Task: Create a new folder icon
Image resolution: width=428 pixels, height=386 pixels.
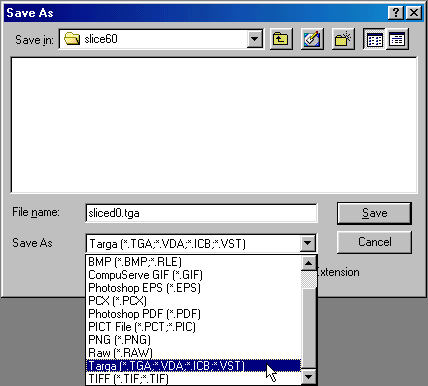Action: pos(343,39)
